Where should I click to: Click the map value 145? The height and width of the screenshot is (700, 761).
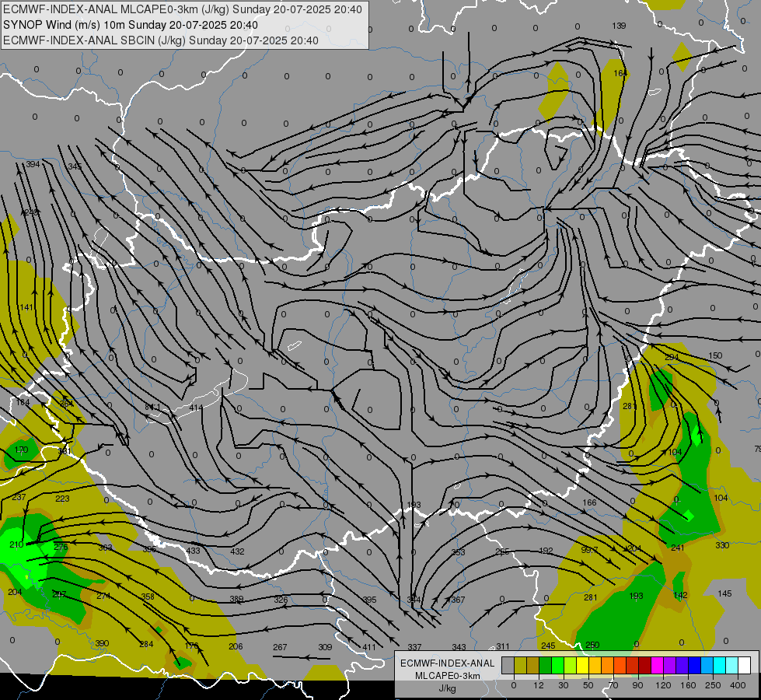724,593
